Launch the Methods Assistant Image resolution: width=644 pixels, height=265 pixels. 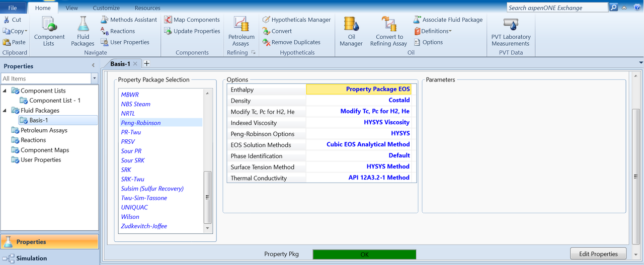click(x=128, y=20)
